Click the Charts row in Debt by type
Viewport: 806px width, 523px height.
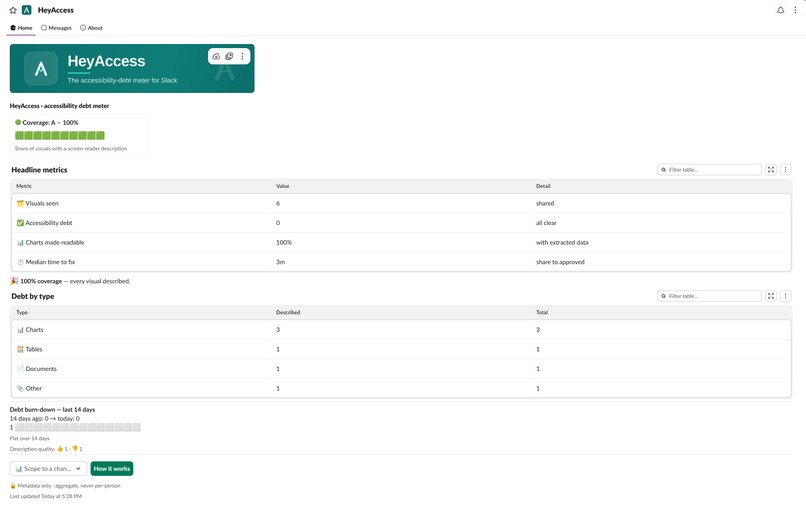pos(401,330)
